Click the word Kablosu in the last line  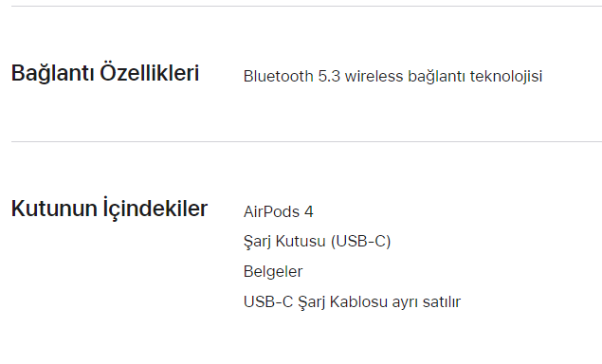point(358,301)
